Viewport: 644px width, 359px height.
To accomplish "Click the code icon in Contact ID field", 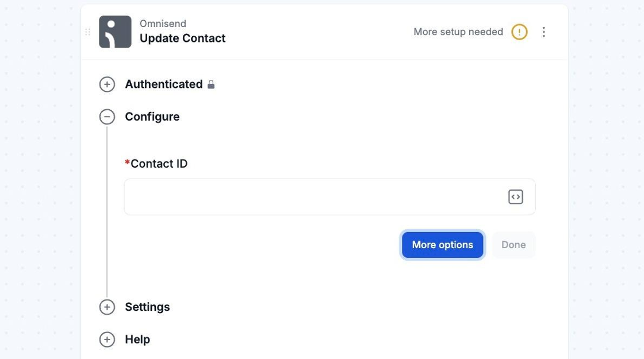I will (515, 197).
